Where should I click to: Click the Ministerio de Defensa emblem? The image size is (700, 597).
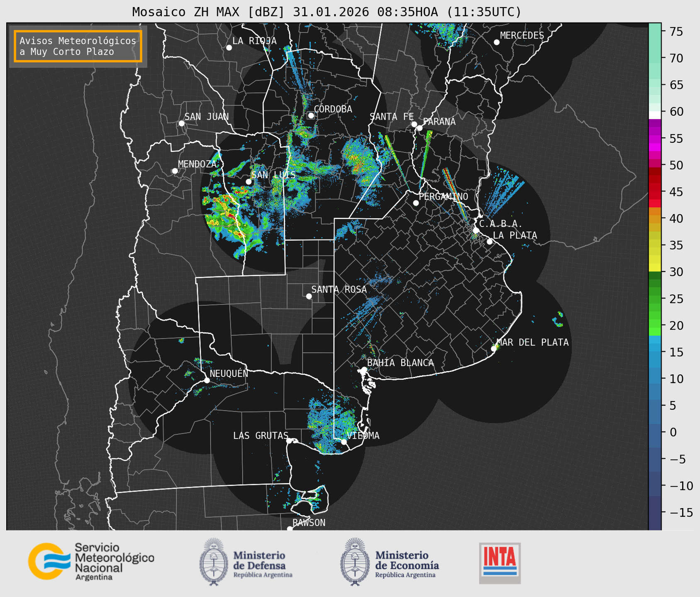pos(214,562)
